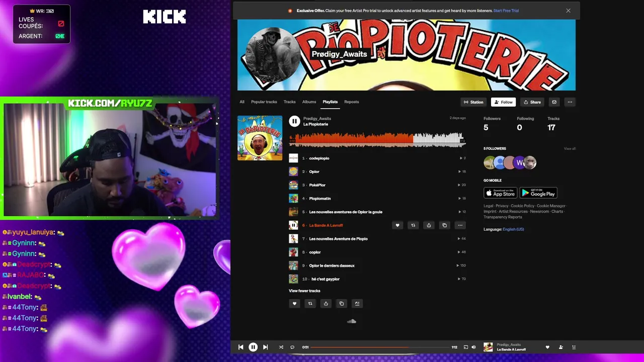The image size is (644, 362).
Task: Share the La Bande A Lavroff track
Action: click(x=429, y=225)
